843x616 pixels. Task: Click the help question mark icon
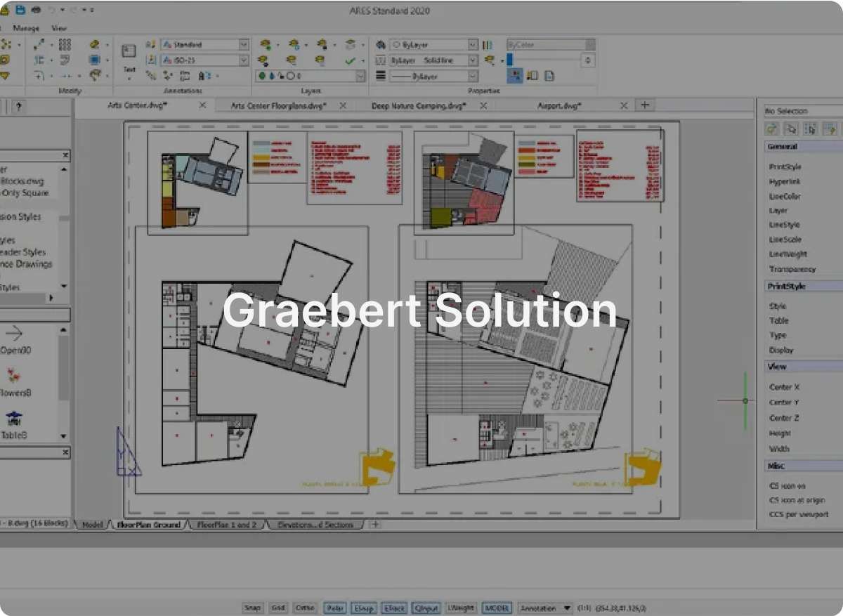18,107
